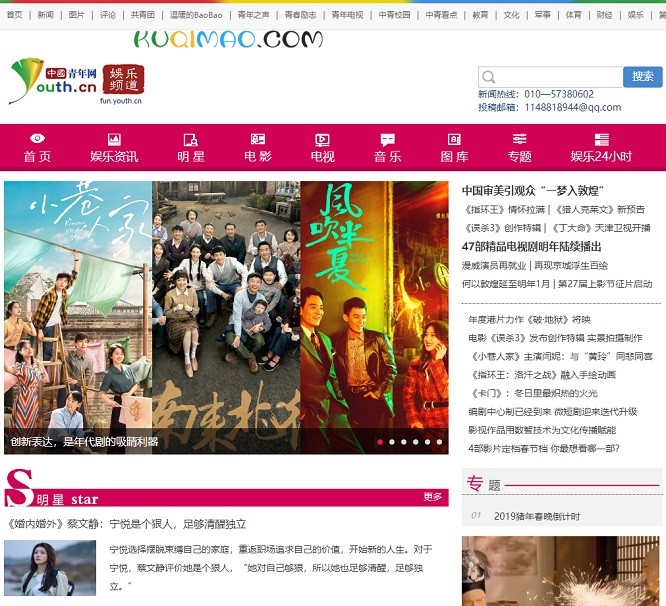Screen dimensions: 666x606
Task: Click the red 娱乐频道 seal logo
Action: (x=123, y=79)
